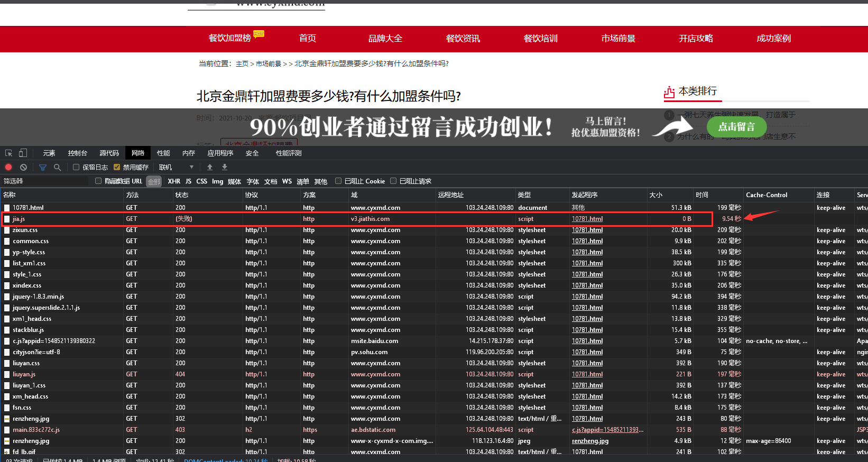Open initiator link 10781.html in jia.js row
This screenshot has height=462, width=868.
(x=587, y=219)
